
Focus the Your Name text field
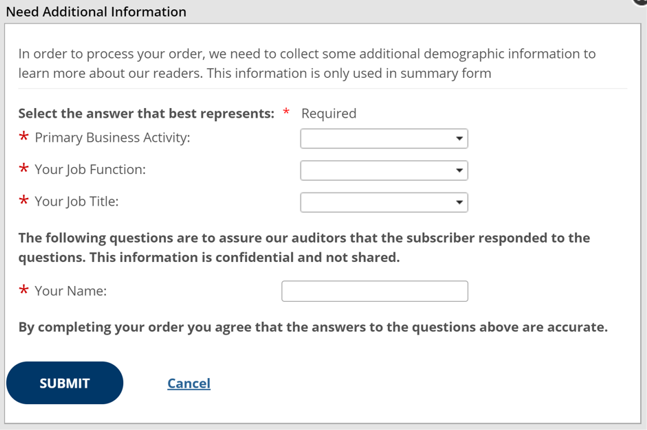point(375,291)
